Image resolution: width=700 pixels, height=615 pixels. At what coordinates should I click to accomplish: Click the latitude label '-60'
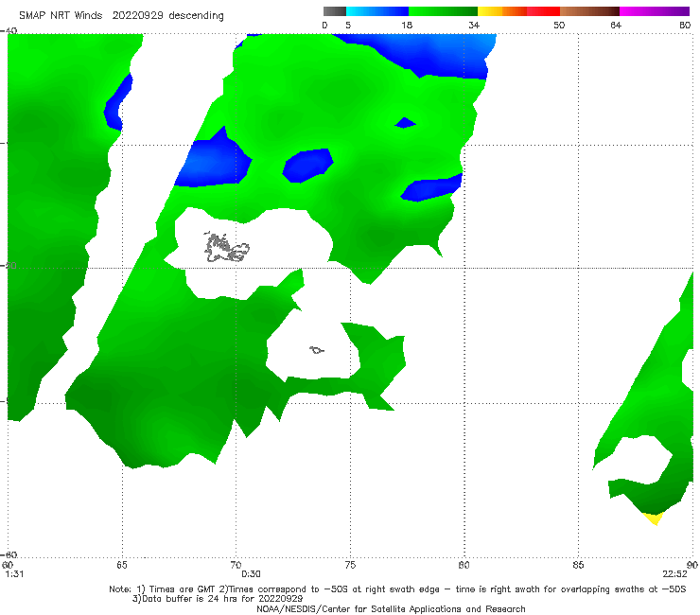coord(9,554)
